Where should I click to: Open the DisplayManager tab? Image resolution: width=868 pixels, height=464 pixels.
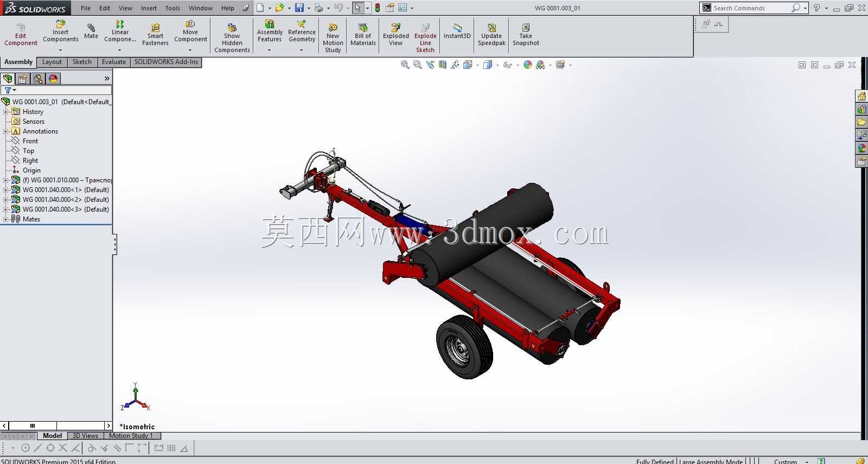[x=53, y=79]
